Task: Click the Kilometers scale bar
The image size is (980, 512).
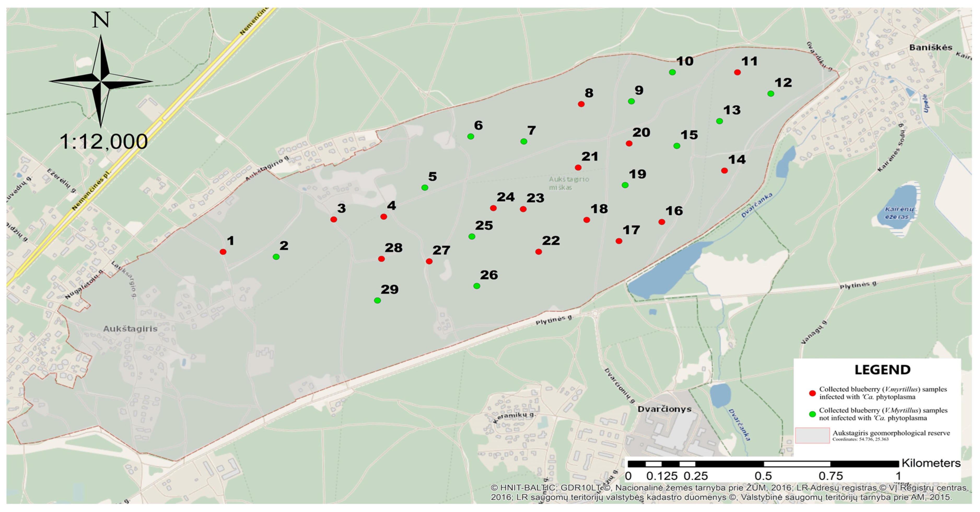Action: coord(763,464)
